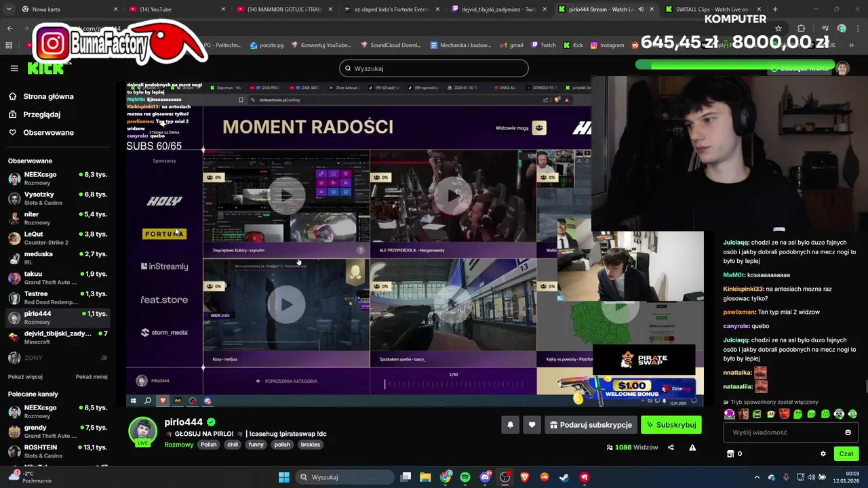Select the brokies tag
Viewport: 868px width, 488px height.
point(310,445)
